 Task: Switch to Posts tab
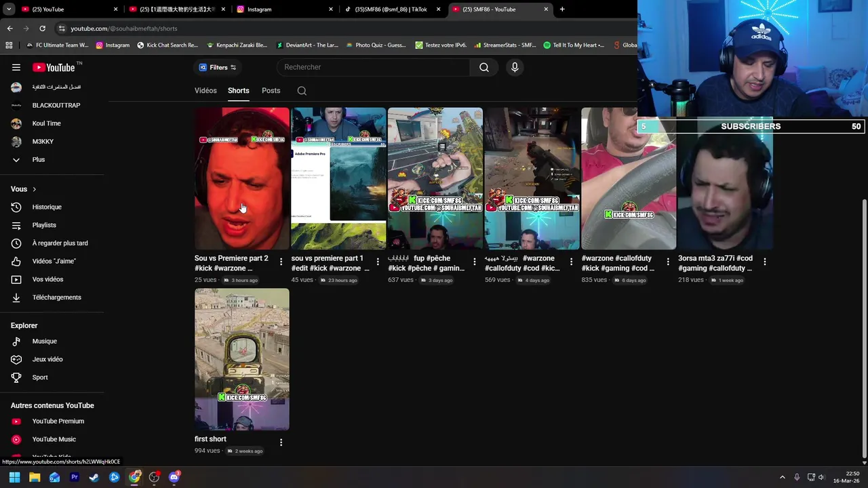click(271, 91)
